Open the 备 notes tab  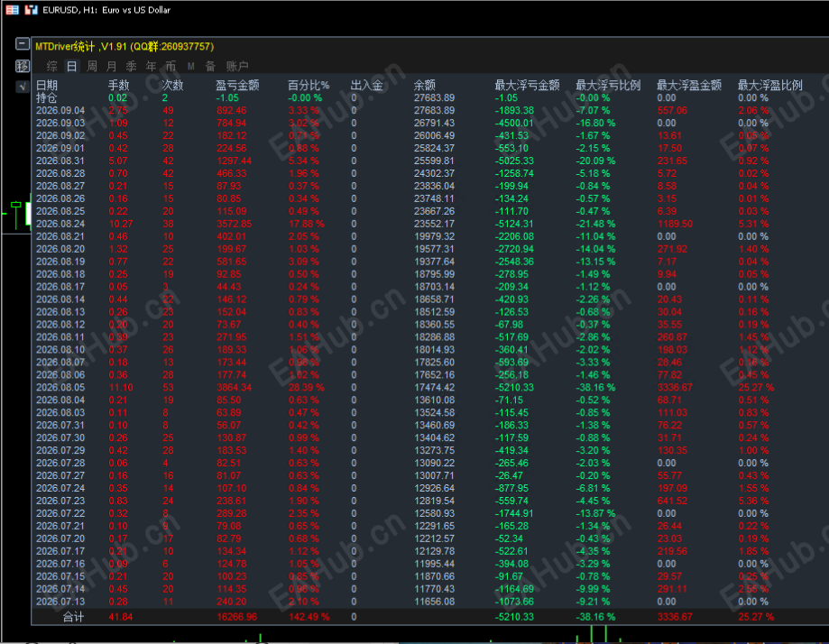tap(210, 66)
